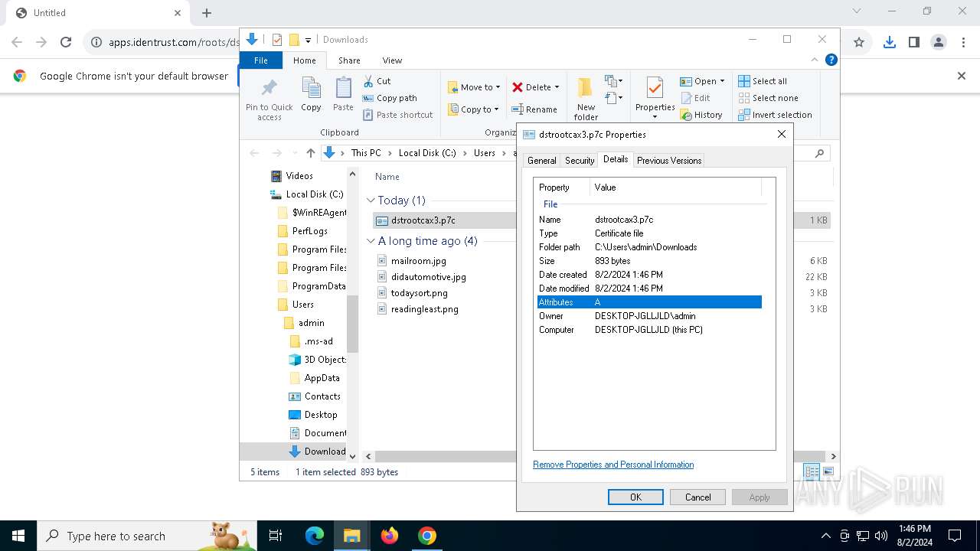Select the Attributes property row

pyautogui.click(x=649, y=302)
